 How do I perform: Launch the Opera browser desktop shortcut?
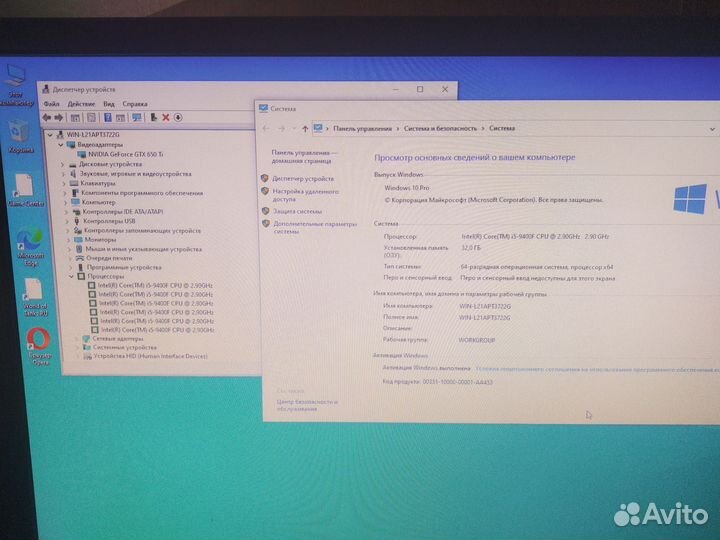pos(38,341)
